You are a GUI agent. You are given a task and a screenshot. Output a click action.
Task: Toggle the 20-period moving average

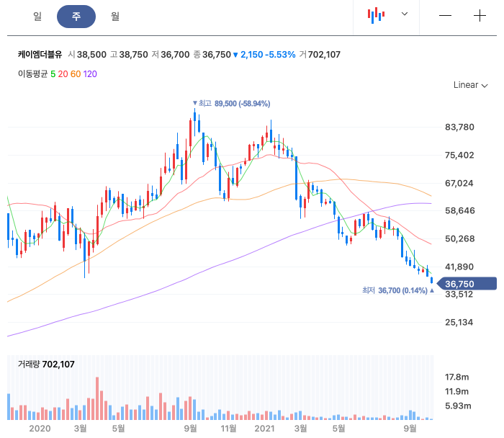[63, 74]
